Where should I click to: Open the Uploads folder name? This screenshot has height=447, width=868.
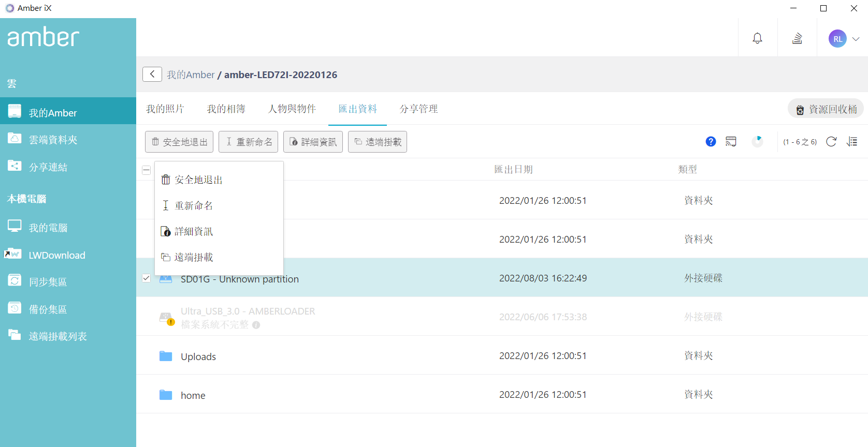(x=198, y=356)
